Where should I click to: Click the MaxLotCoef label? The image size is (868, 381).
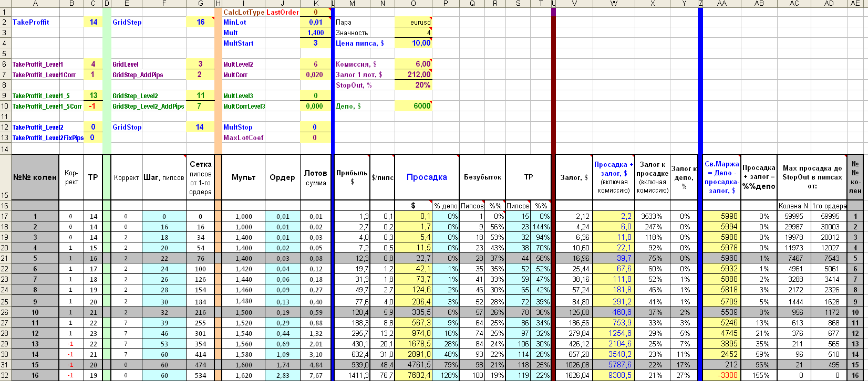244,138
